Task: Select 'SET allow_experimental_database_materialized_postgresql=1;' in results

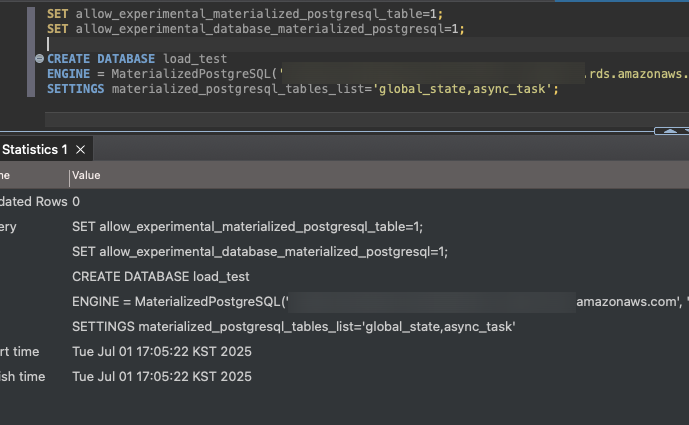Action: pos(260,252)
